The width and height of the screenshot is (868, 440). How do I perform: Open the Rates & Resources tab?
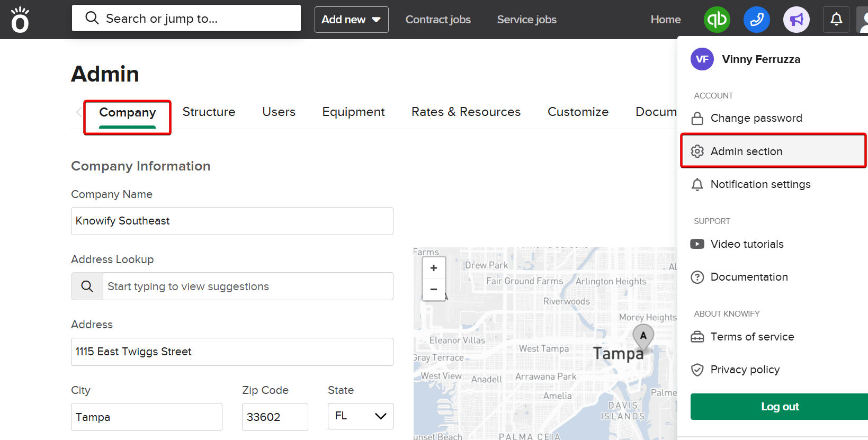tap(466, 112)
